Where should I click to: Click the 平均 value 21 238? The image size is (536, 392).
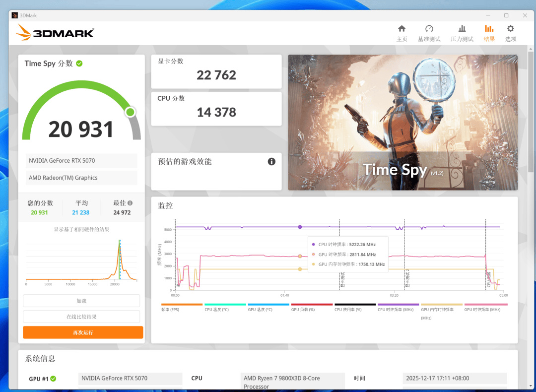click(x=81, y=212)
